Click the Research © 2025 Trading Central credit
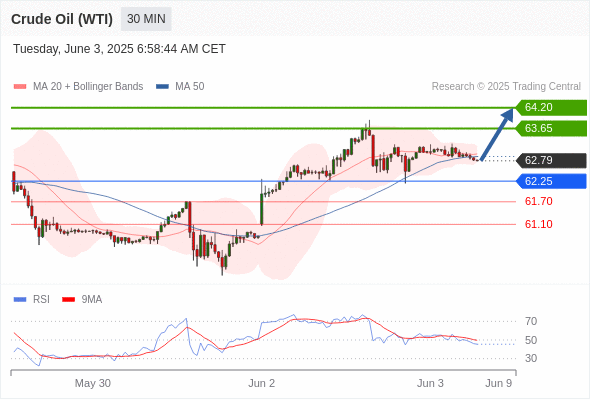This screenshot has width=590, height=400. (x=506, y=87)
